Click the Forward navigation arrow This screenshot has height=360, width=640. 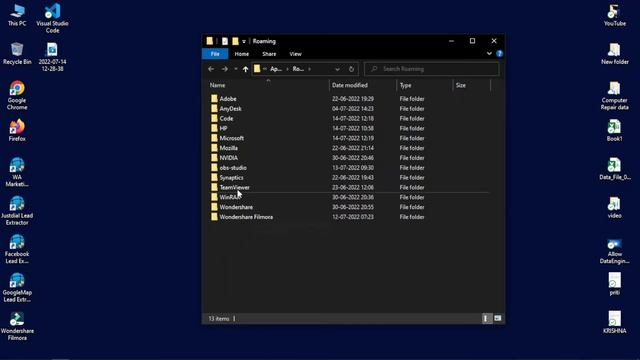tap(224, 69)
